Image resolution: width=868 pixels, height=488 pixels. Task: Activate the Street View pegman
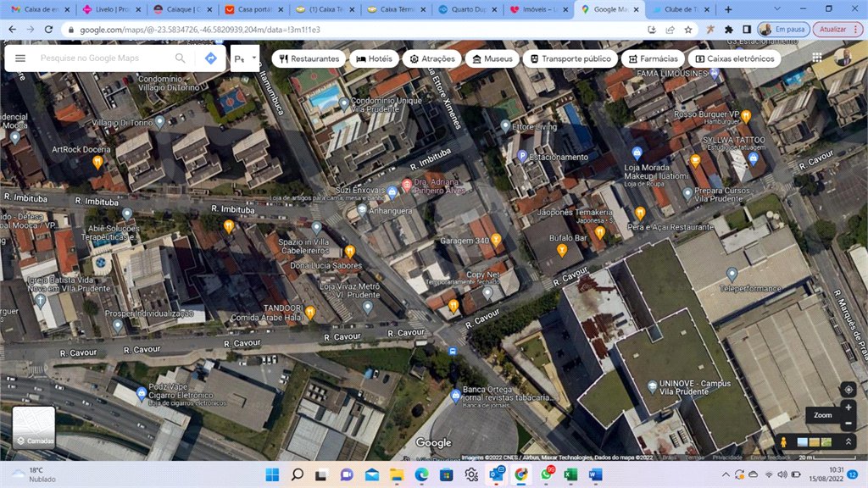pyautogui.click(x=783, y=442)
